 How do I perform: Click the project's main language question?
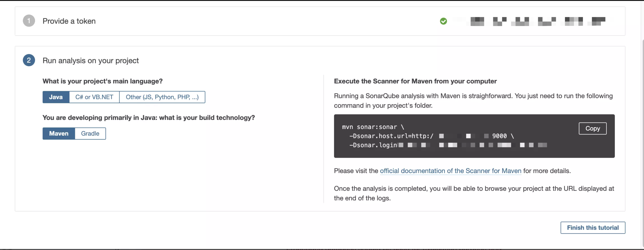point(102,81)
